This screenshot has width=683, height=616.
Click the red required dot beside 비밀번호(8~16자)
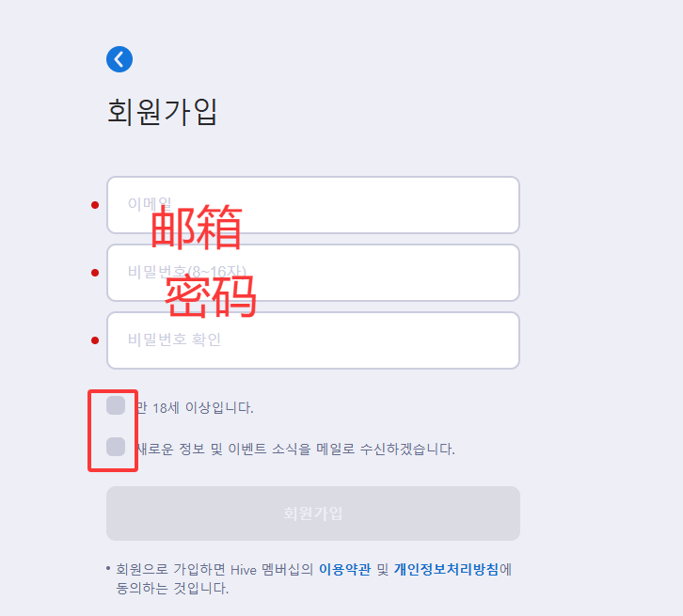click(x=95, y=273)
